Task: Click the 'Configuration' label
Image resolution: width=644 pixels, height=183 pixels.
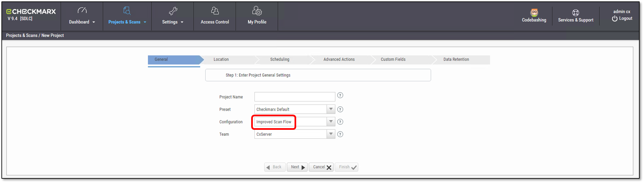Action: [x=231, y=122]
